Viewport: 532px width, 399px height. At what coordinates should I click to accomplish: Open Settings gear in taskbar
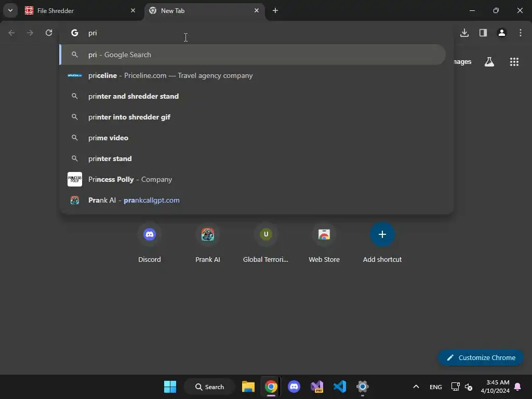[362, 387]
